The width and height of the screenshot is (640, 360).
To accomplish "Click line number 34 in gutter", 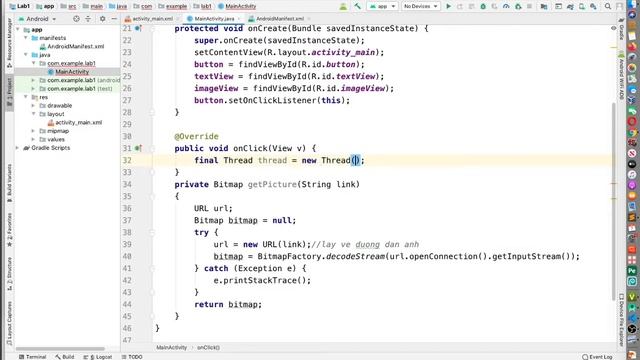I will 127,184.
